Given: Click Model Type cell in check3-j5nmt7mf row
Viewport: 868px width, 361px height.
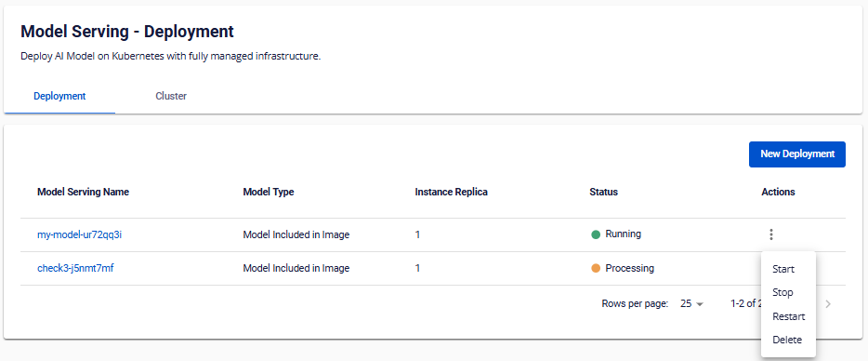Looking at the screenshot, I should [296, 268].
